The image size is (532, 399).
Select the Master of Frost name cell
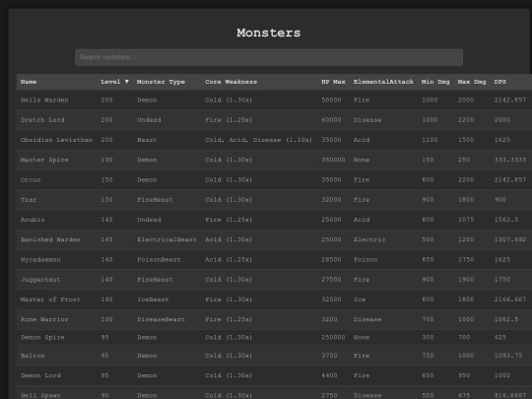coord(50,299)
